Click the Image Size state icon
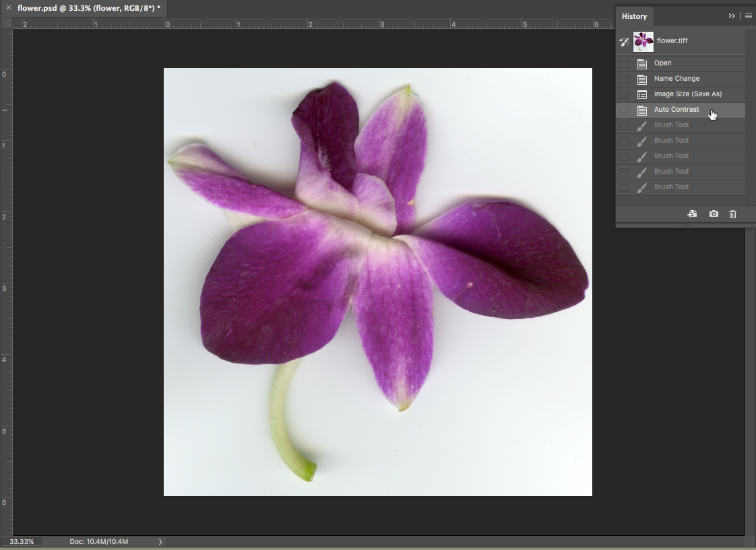The image size is (756, 550). pos(642,95)
